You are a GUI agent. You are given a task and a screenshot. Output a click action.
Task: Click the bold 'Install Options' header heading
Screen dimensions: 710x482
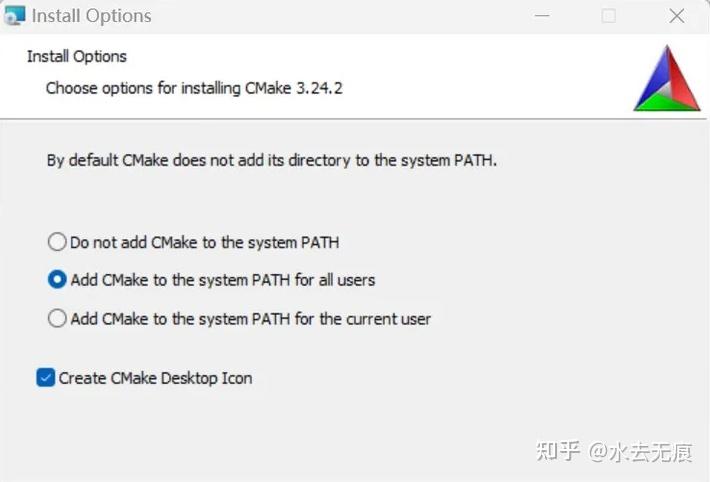[x=77, y=57]
